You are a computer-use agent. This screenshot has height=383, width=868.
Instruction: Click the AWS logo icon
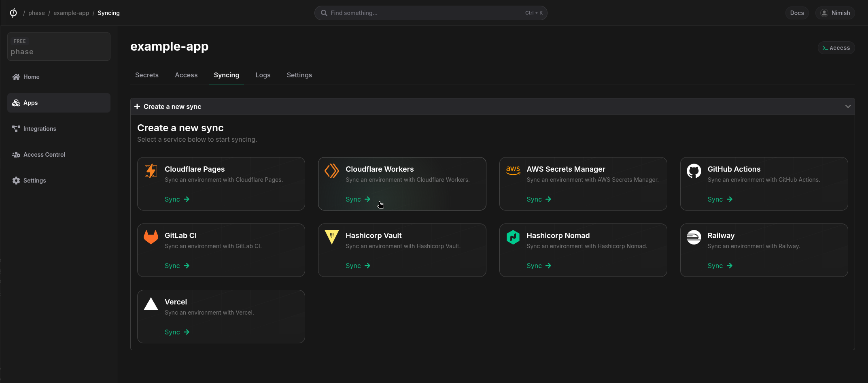[x=513, y=170]
